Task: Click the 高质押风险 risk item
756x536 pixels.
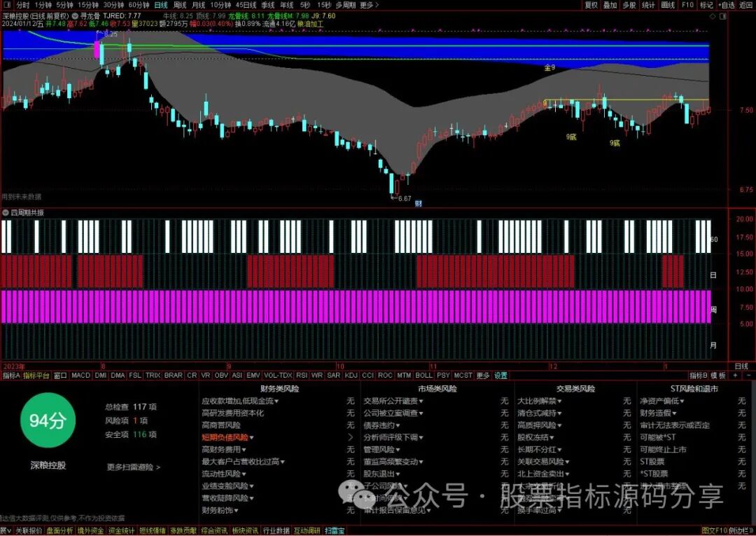Action: coord(540,425)
